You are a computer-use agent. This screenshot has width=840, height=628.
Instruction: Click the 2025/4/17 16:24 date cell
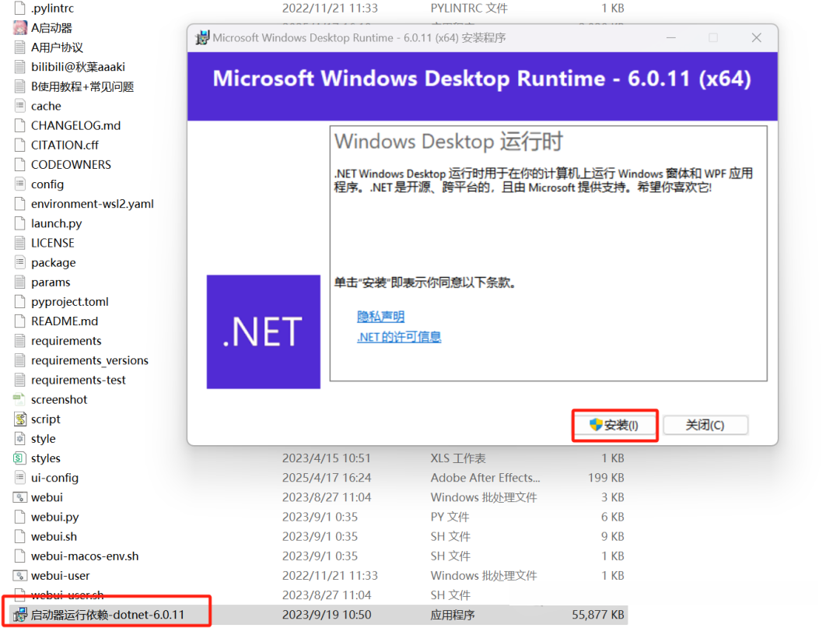327,478
